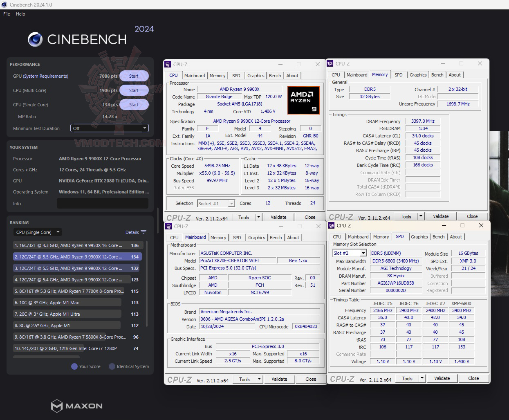Open CPU tab in the CPU-Z Mainboard window

point(174,238)
